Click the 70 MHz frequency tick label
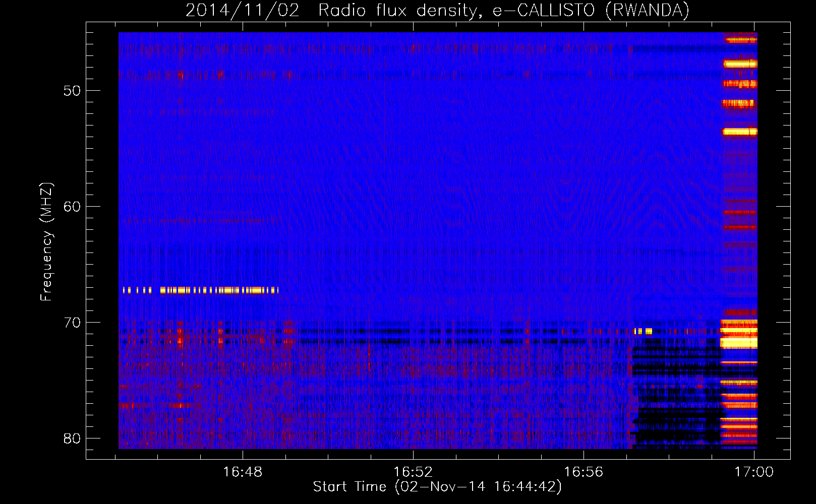 (72, 323)
